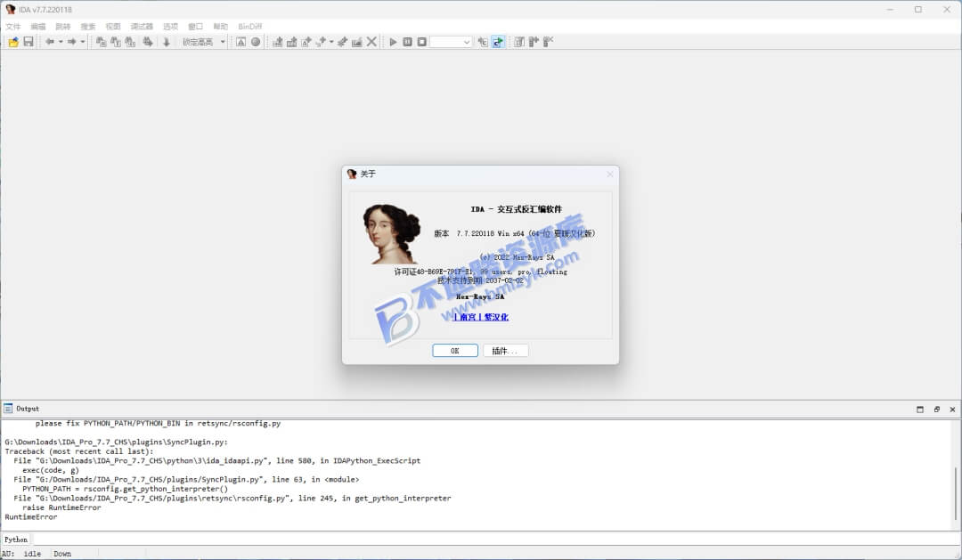The image size is (962, 560).
Task: Open the 跳转 menu
Action: click(63, 27)
